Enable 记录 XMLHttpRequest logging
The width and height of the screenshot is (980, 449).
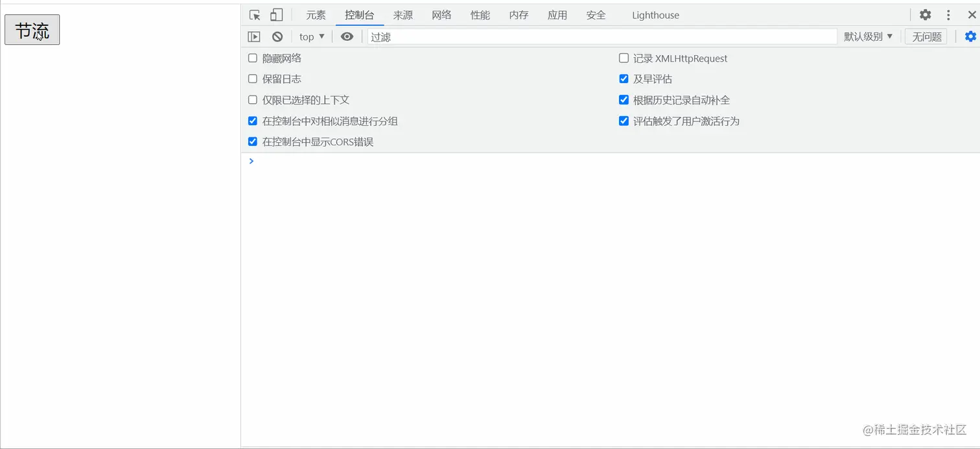pos(624,58)
